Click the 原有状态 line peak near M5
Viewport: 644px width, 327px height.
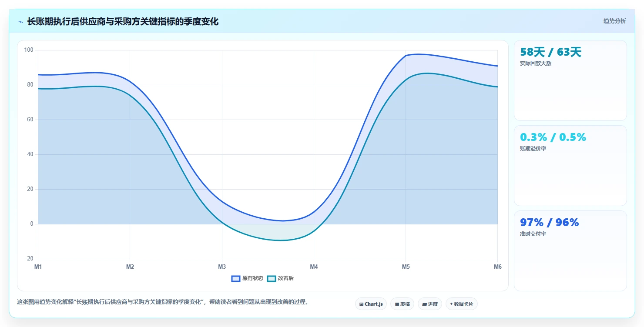[418, 54]
